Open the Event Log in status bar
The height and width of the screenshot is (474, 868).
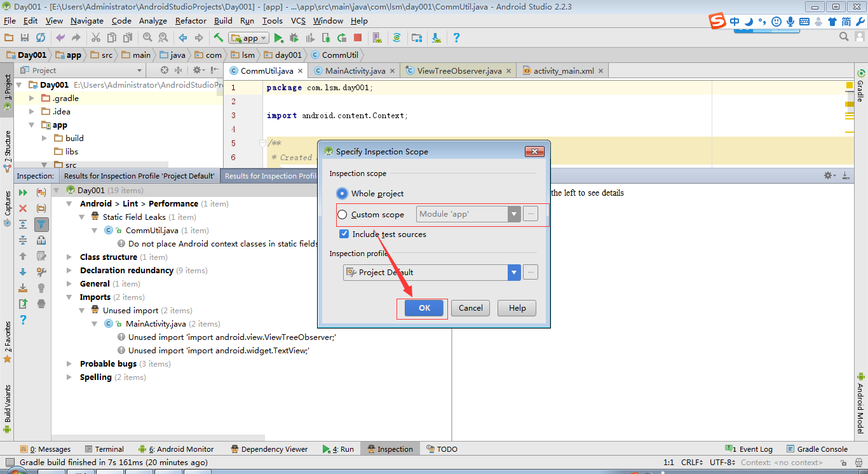point(749,449)
